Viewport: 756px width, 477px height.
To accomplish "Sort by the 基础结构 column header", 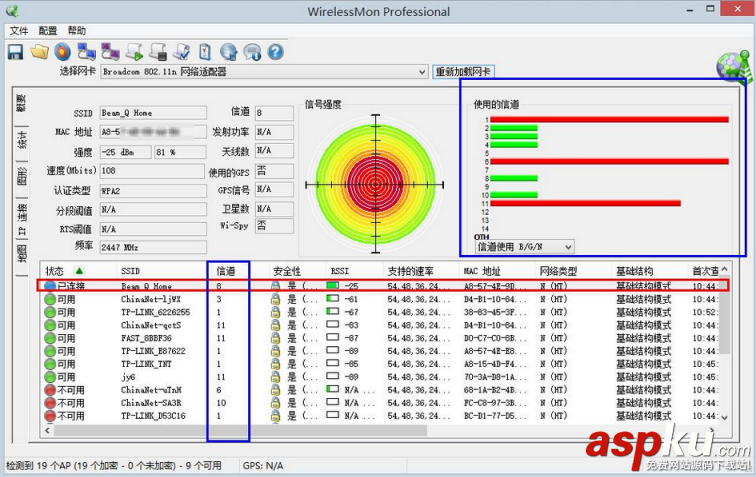I will (650, 271).
